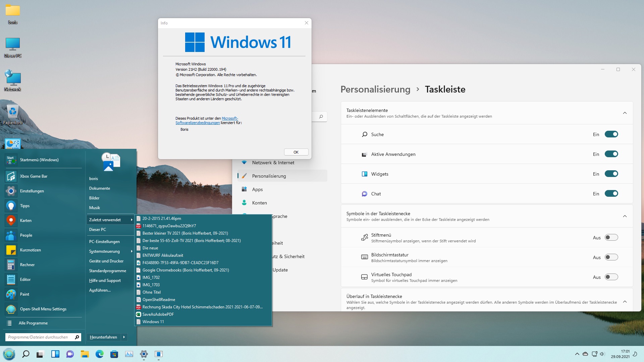Screen dimensions: 644x362
Task: Open recent file IMG_1702
Action: pyautogui.click(x=203, y=278)
